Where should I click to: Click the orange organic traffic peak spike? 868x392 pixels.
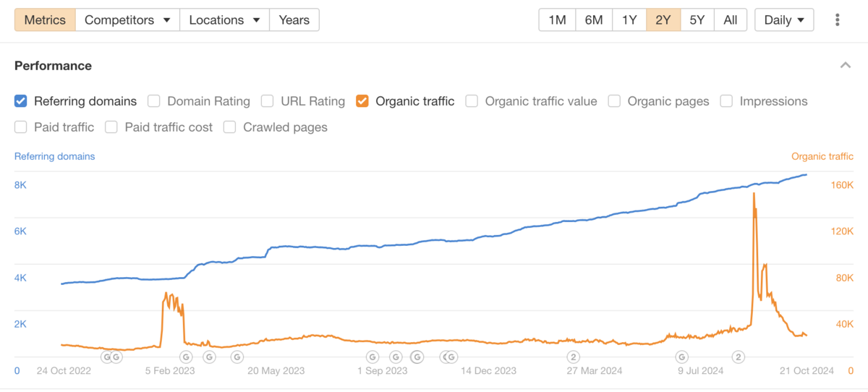tap(754, 194)
